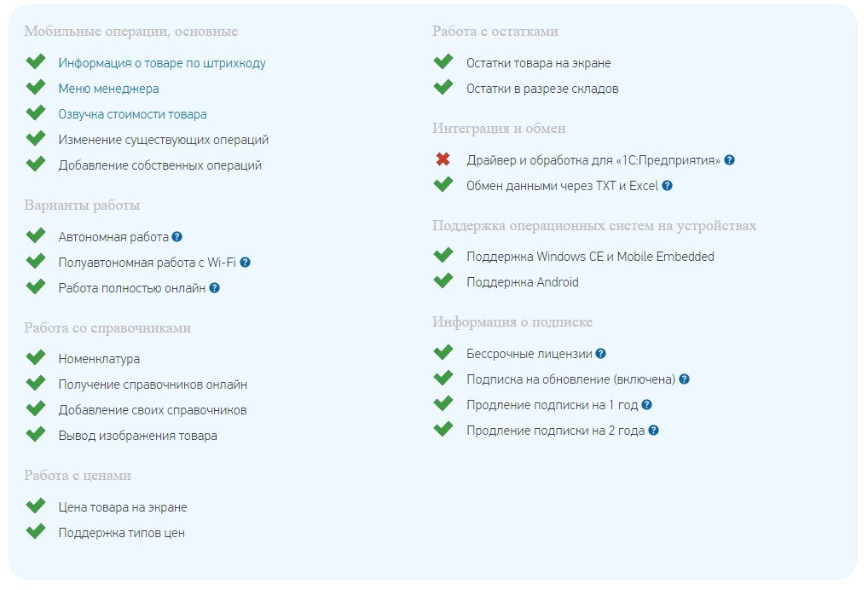
Task: Click red cross next to Драйвер и обработка
Action: coord(443,159)
